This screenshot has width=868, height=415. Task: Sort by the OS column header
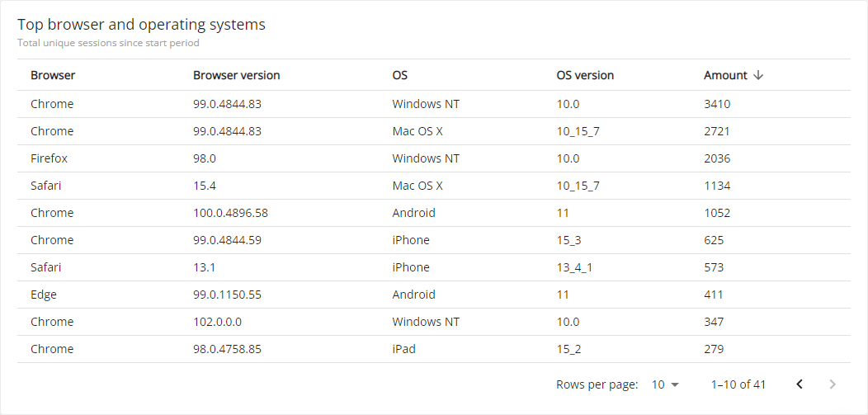[x=399, y=75]
